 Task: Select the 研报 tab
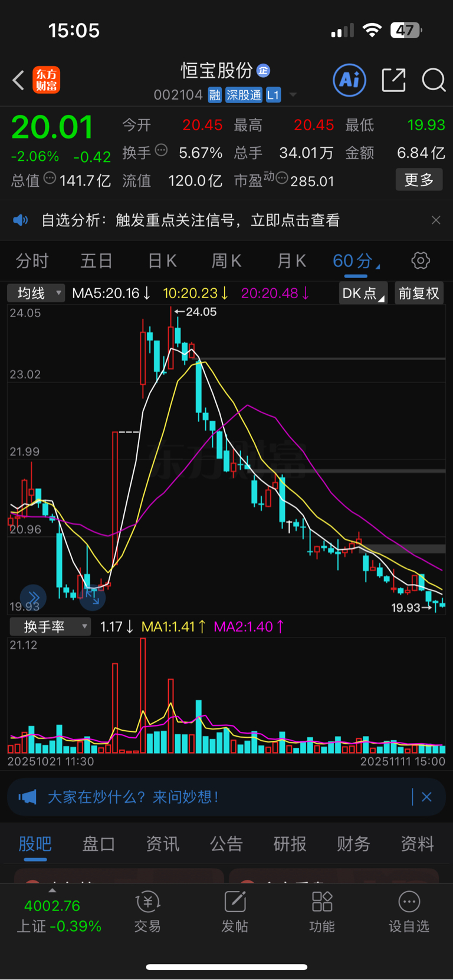click(290, 844)
